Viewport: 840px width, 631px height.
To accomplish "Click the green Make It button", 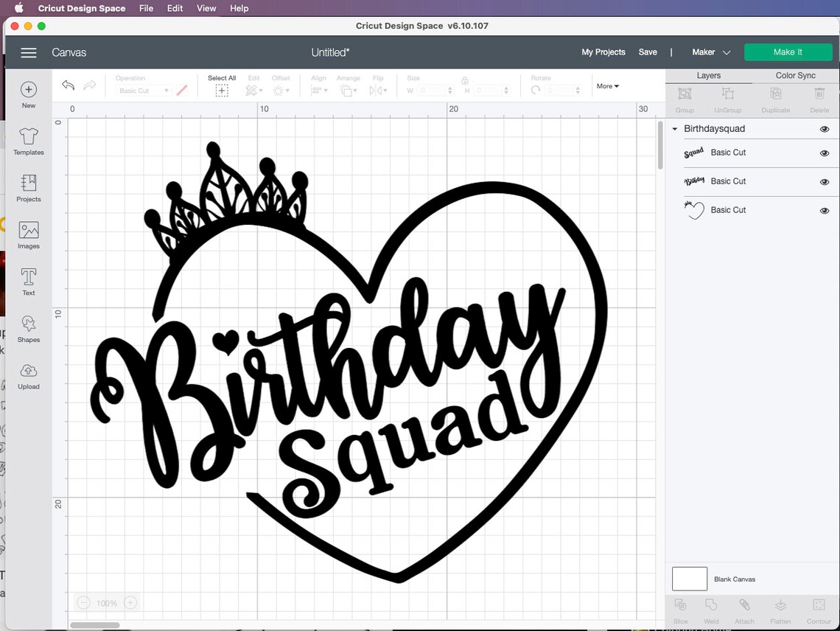I will point(788,52).
